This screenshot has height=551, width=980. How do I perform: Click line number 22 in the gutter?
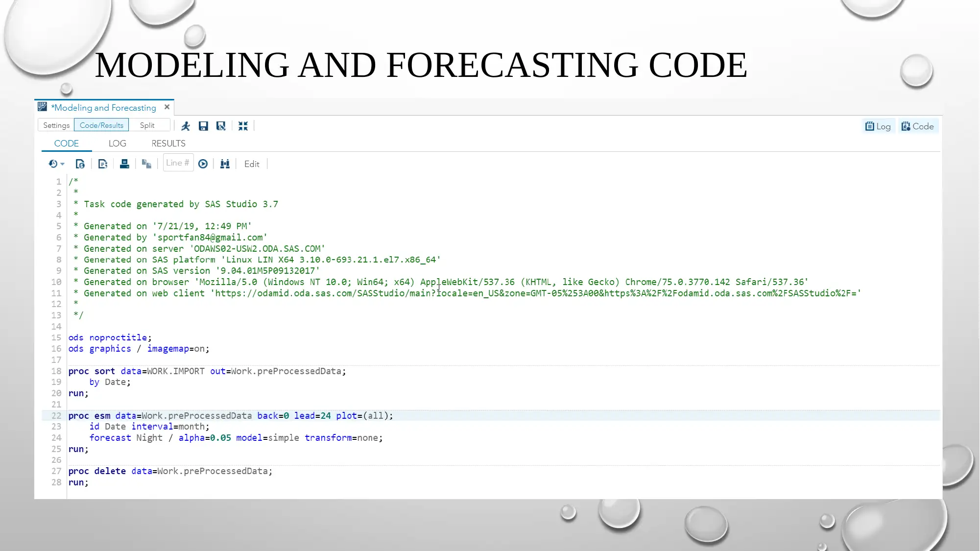click(x=56, y=416)
